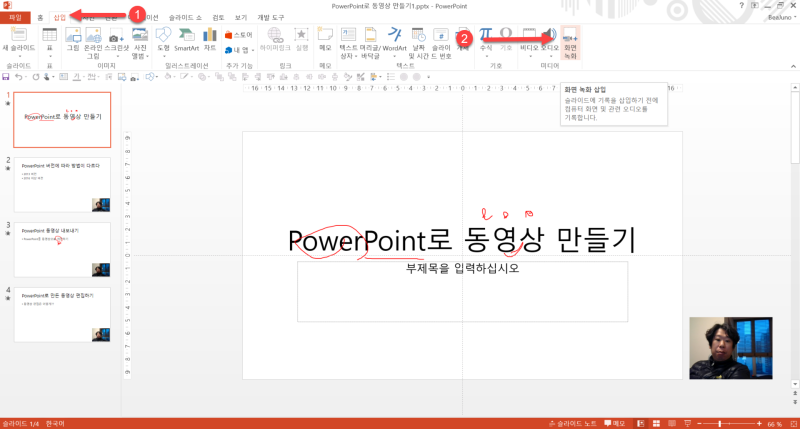Collapse the ribbon with the chevron

(x=793, y=66)
